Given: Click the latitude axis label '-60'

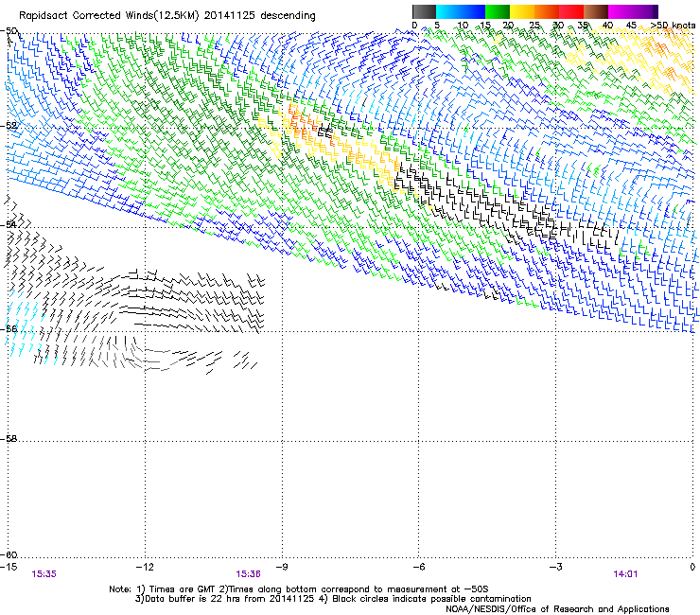Looking at the screenshot, I should (x=9, y=554).
